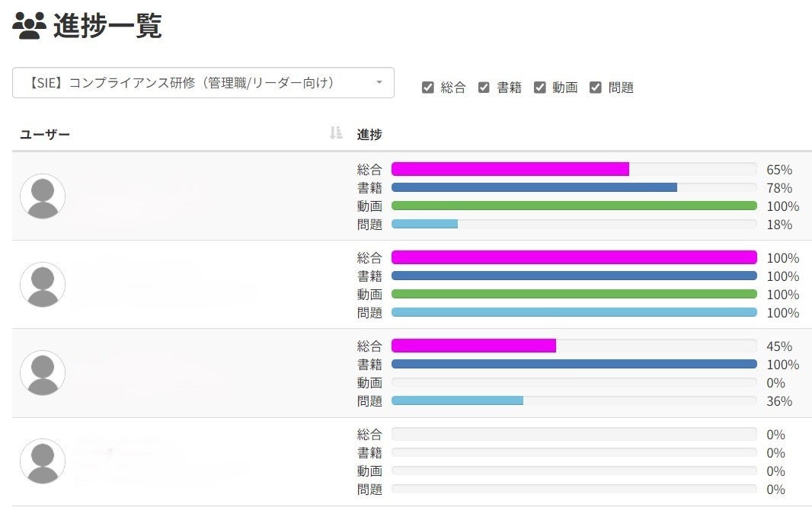Click the first user's avatar icon
The width and height of the screenshot is (812, 507).
pyautogui.click(x=43, y=196)
